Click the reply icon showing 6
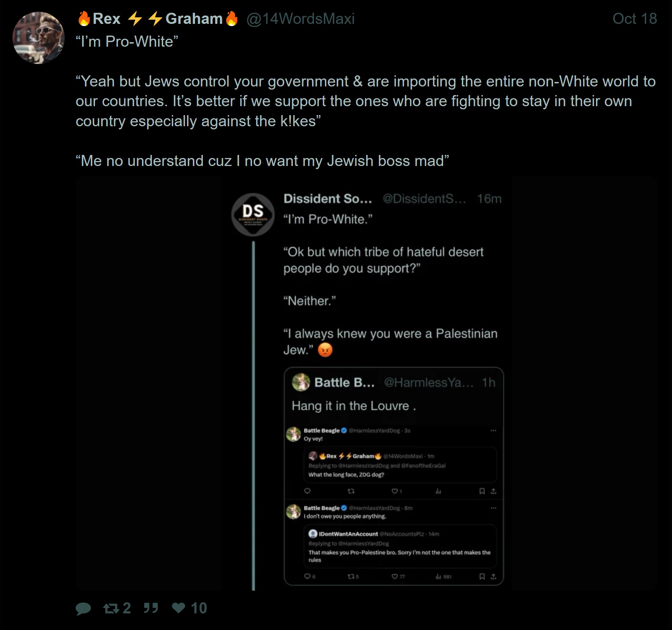Image resolution: width=672 pixels, height=630 pixels. coord(307,576)
